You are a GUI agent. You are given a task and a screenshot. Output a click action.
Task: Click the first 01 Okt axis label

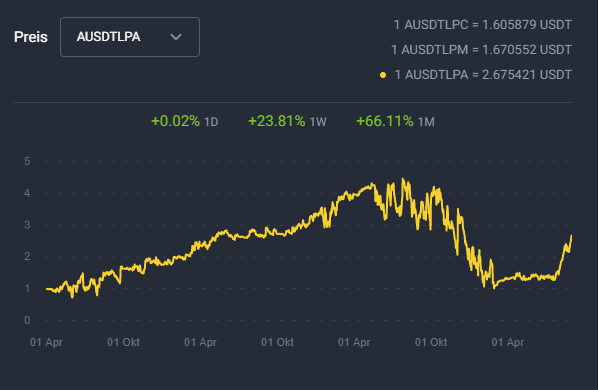(123, 342)
